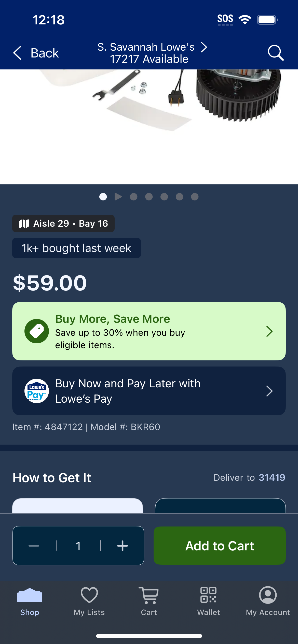
Task: Go back using the Back arrow
Action: point(36,53)
